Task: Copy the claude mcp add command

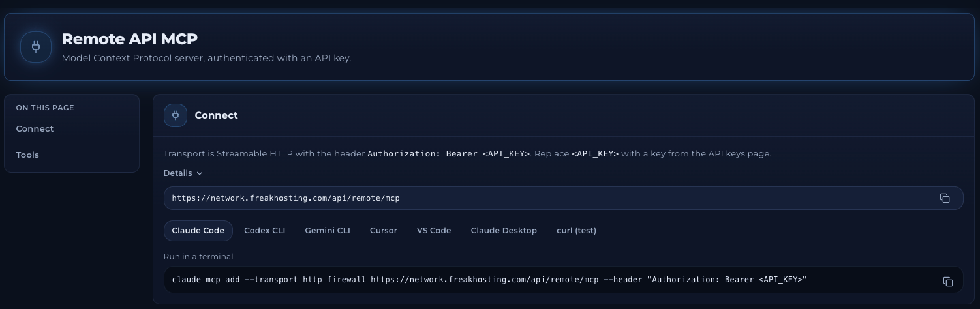Action: point(947,282)
